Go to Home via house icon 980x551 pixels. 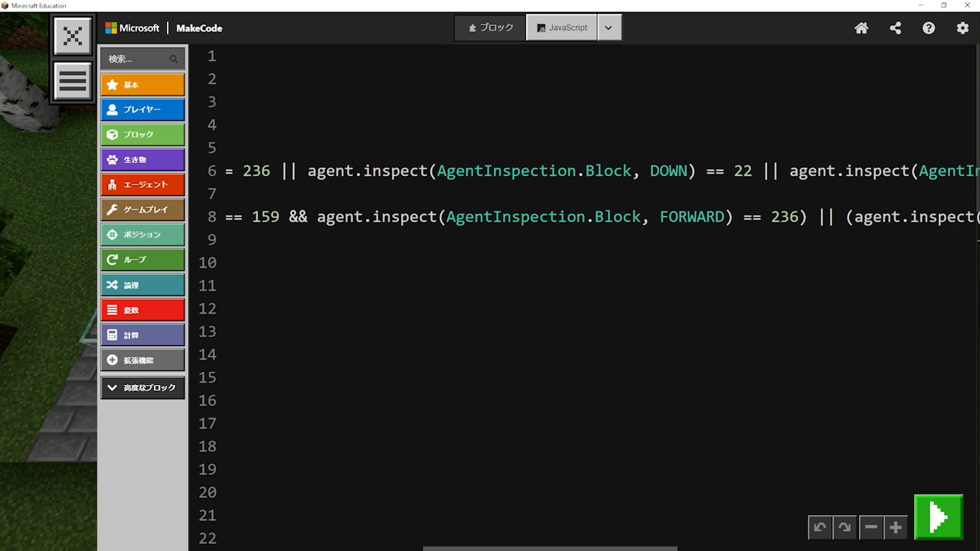(x=861, y=28)
